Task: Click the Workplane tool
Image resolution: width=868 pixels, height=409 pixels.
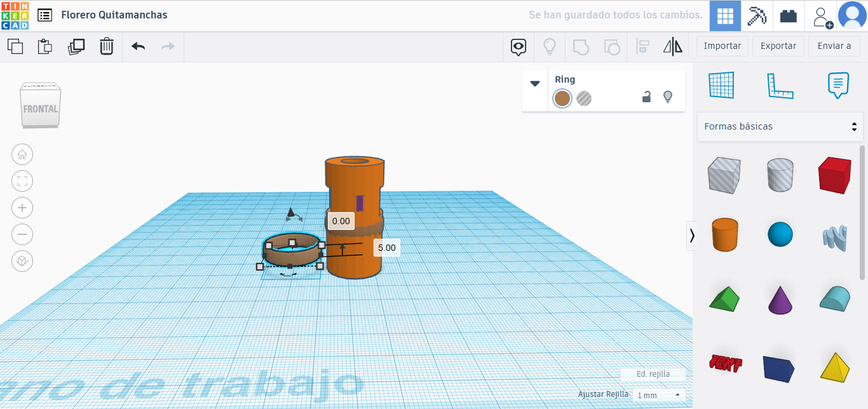Action: pos(721,85)
